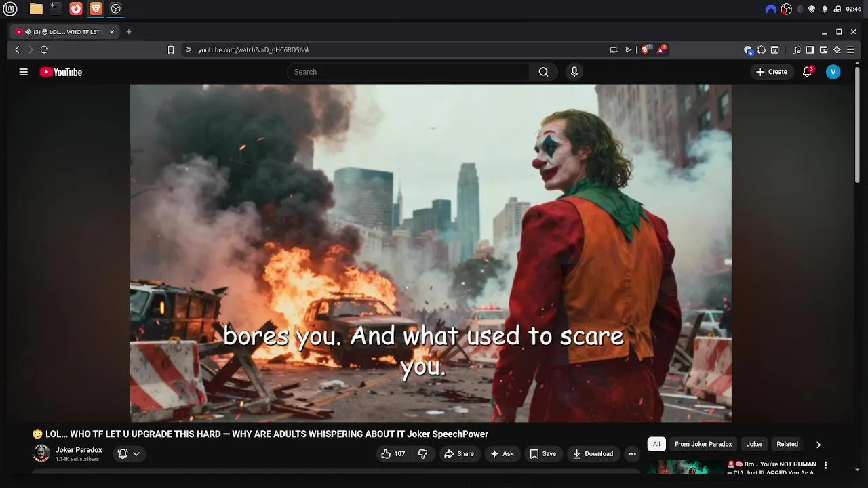
Task: Ask about this video
Action: point(502,454)
